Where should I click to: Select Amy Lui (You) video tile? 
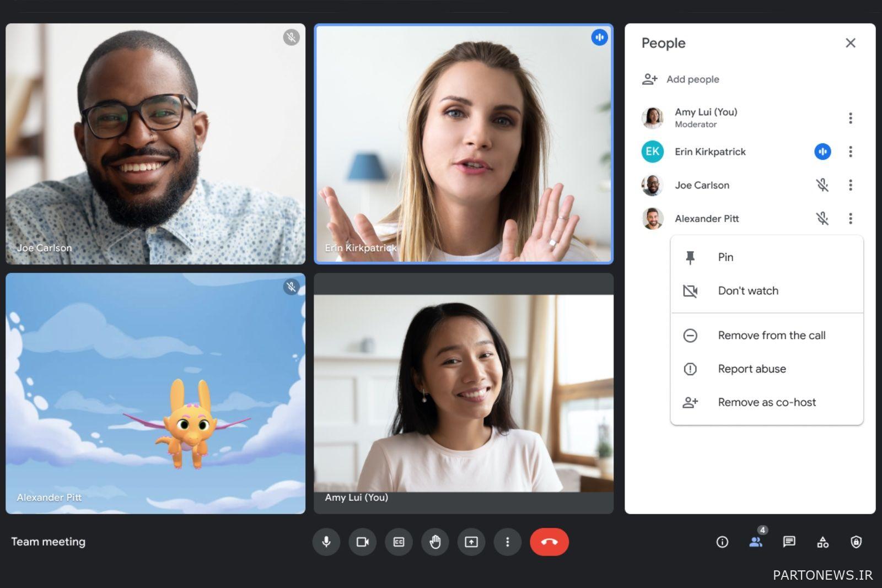(464, 393)
